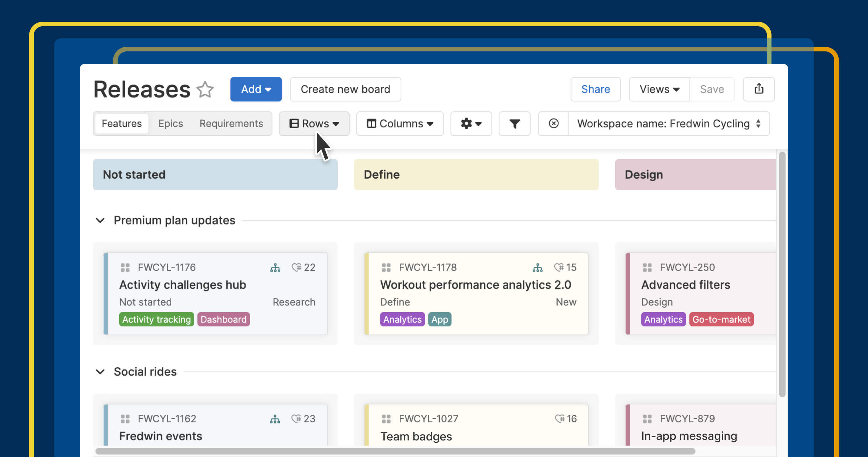Click the score icon showing 16
Screen dimensions: 868x457
pos(560,418)
